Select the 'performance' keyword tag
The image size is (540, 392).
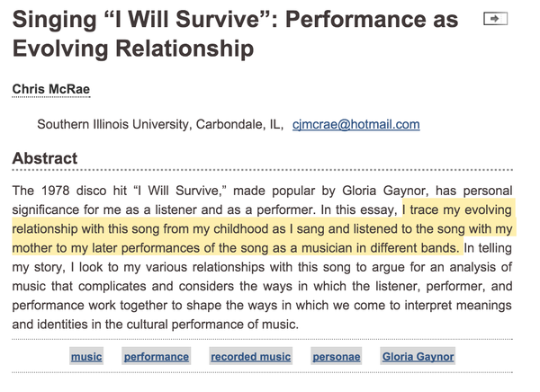[157, 356]
